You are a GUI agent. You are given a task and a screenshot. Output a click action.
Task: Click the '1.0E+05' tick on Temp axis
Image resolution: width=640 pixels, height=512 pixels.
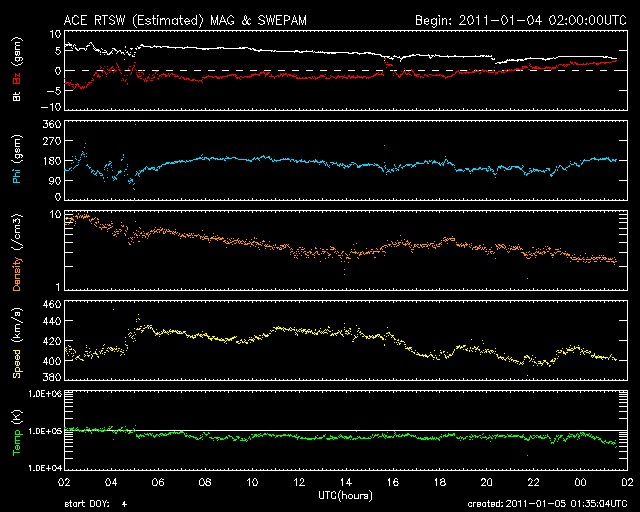point(45,431)
